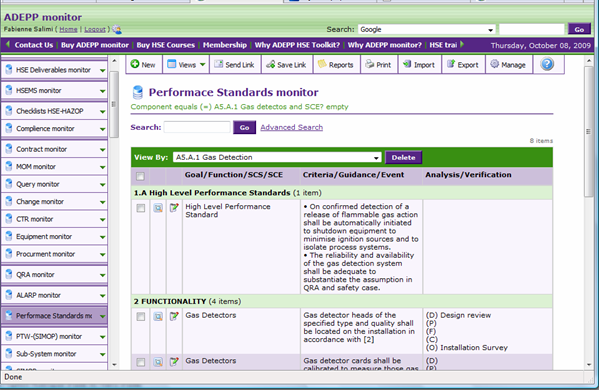Select QRA monitor in the sidebar
The width and height of the screenshot is (599, 390).
click(54, 275)
